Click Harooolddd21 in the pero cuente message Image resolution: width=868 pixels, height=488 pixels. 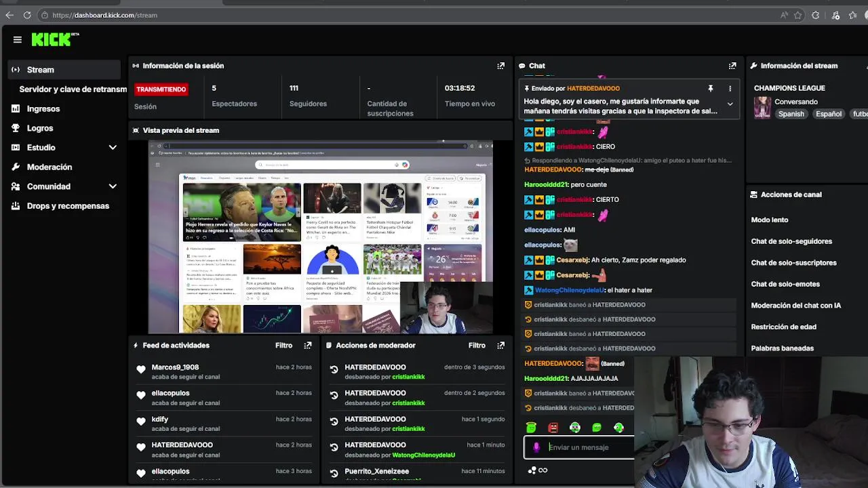[x=546, y=184]
